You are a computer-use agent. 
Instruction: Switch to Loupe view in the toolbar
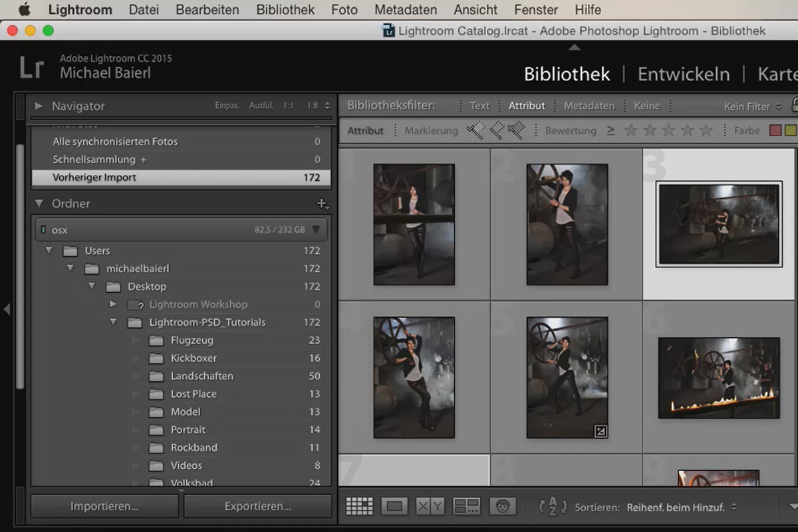pos(394,506)
